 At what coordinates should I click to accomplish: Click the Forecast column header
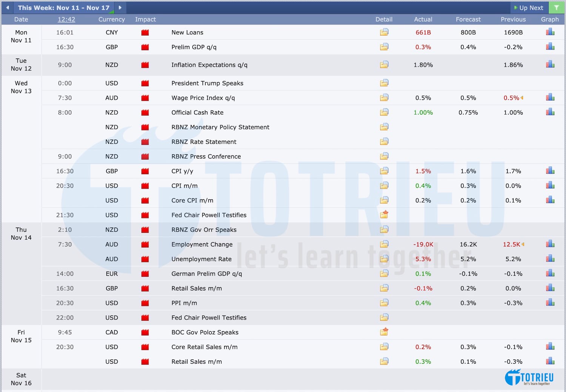pyautogui.click(x=468, y=19)
